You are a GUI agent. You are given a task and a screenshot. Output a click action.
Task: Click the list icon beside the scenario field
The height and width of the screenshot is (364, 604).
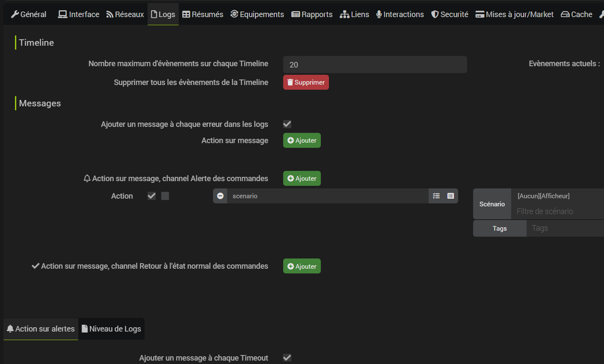click(451, 196)
